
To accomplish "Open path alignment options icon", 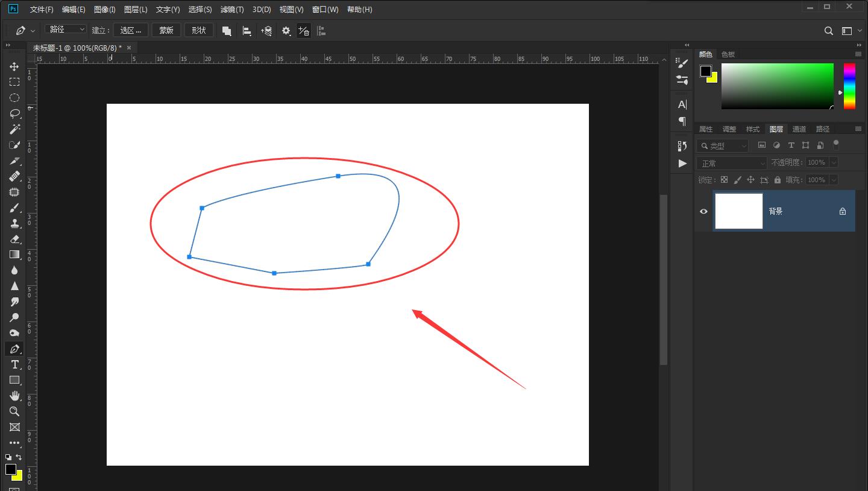I will coord(247,31).
